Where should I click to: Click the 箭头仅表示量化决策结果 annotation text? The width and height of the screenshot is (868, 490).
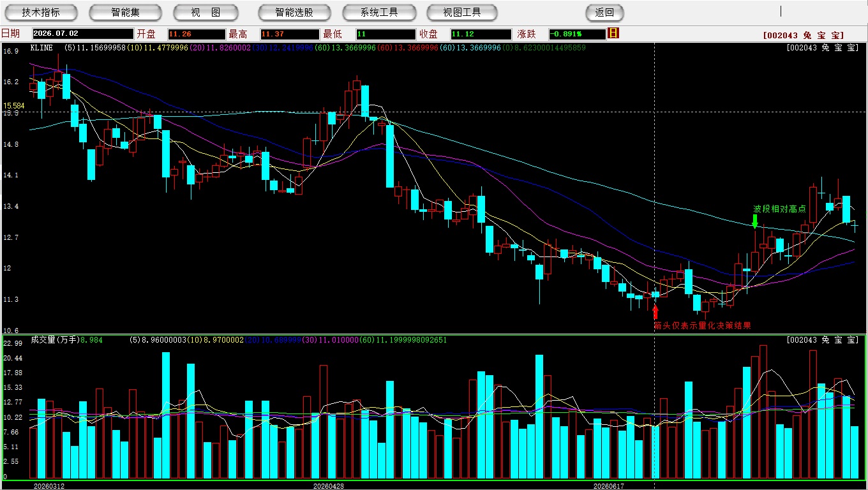pos(702,325)
